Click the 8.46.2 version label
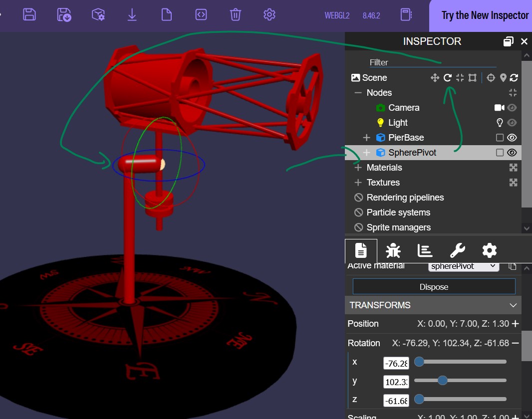Viewport: 532px width, 419px height. [371, 15]
